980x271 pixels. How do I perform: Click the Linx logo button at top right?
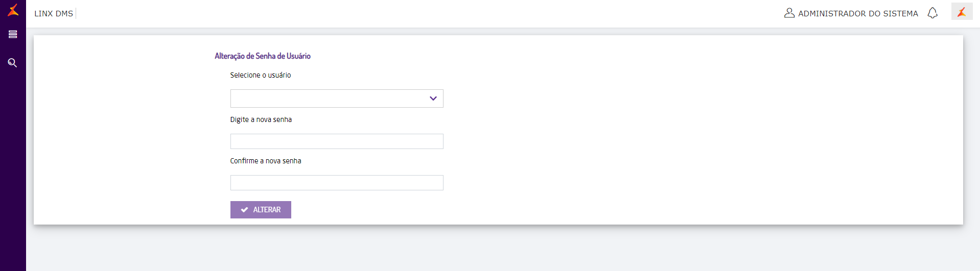(x=962, y=12)
